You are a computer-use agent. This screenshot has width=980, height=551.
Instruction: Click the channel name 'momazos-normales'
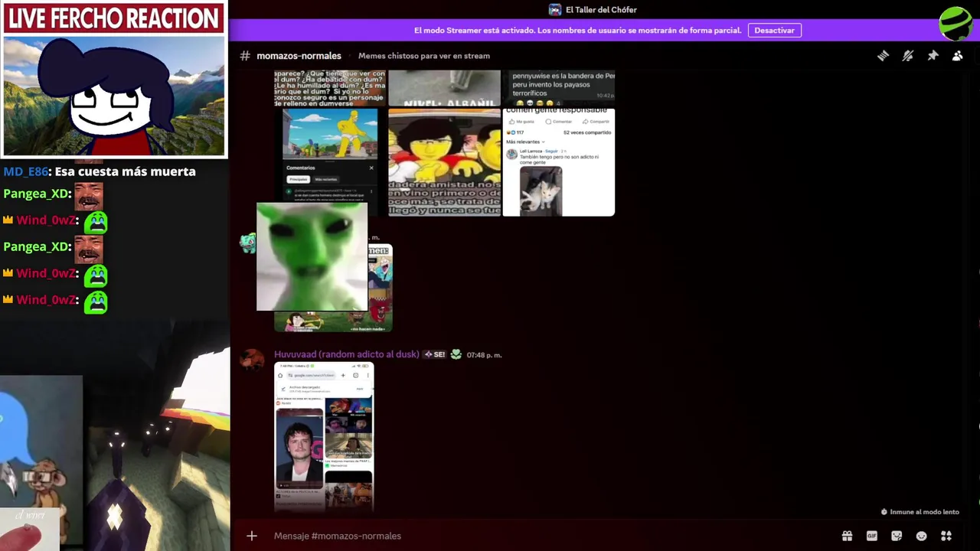[x=299, y=56]
